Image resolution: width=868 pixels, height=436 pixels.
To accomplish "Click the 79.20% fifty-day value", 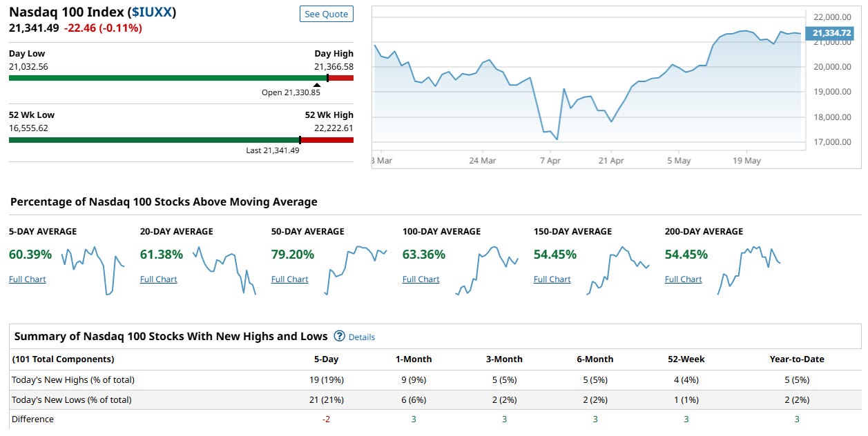I will pyautogui.click(x=293, y=255).
